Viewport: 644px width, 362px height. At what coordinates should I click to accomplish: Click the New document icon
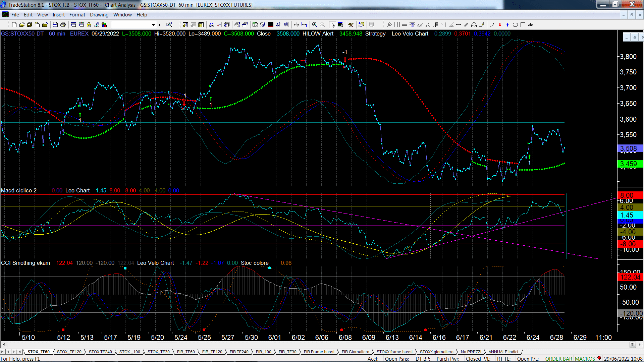click(14, 25)
